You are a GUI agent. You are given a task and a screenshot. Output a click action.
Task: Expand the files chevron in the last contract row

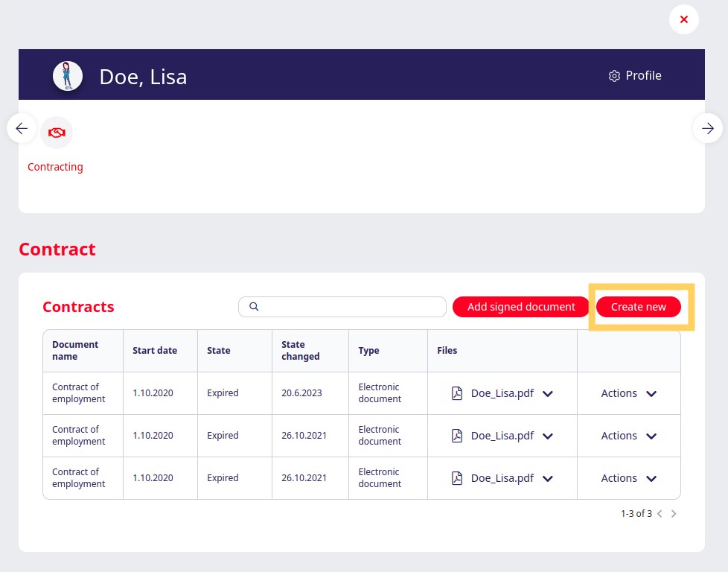548,479
